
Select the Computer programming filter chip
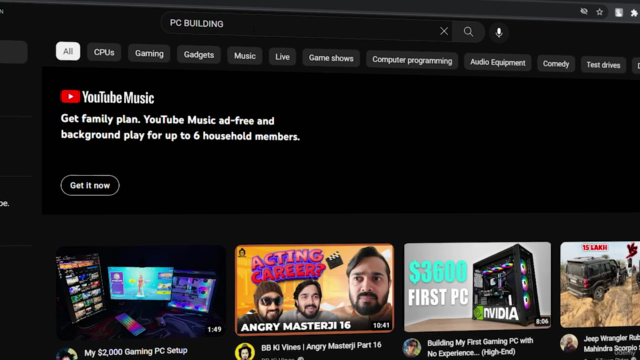412,60
